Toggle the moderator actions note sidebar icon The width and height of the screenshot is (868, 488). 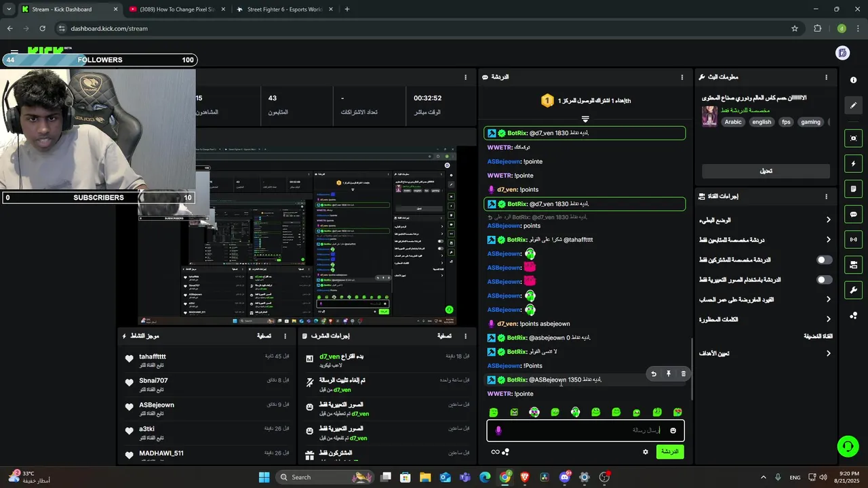[x=853, y=189]
